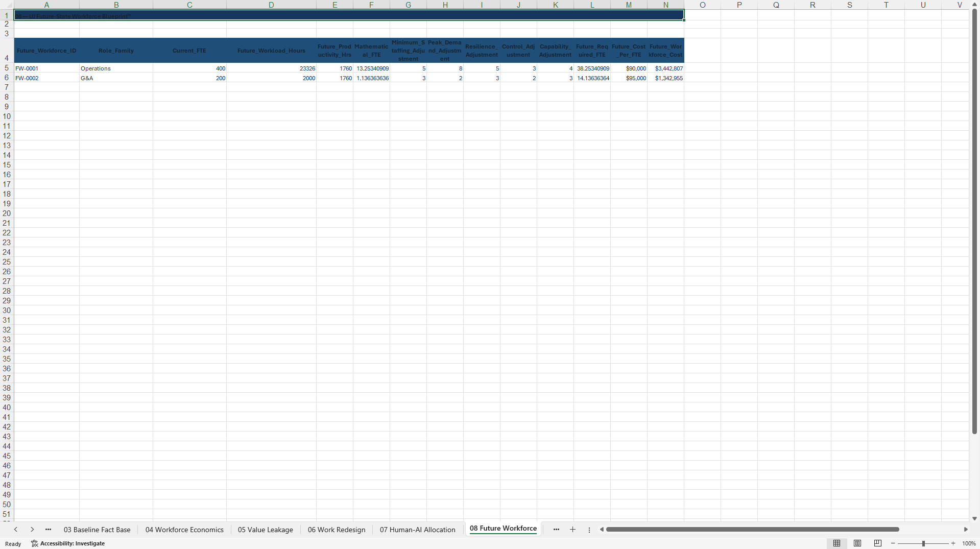Select column D header
Viewport: 980px width, 549px height.
(x=271, y=5)
